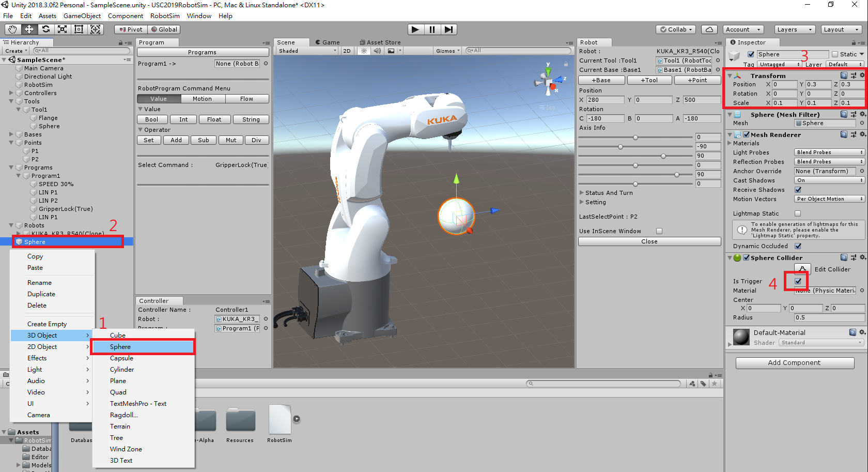Select the Motion command tab
Screen dimensions: 868x472
click(x=202, y=99)
